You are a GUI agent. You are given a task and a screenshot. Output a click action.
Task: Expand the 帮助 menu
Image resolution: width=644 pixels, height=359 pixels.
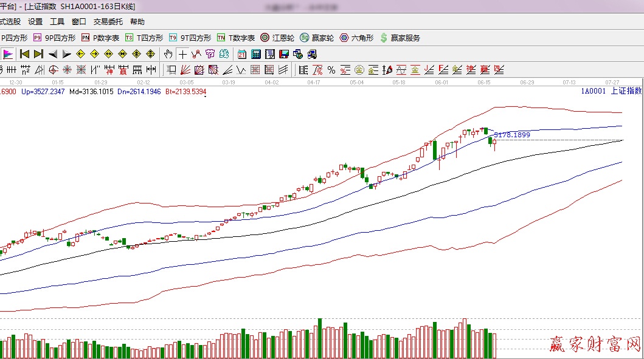[137, 22]
